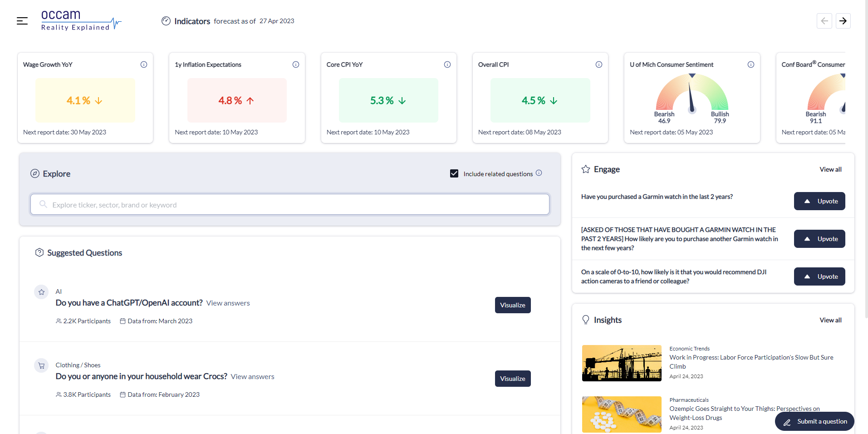Screen dimensions: 868x434
Task: Click the Insights lightbulb icon
Action: (x=586, y=320)
